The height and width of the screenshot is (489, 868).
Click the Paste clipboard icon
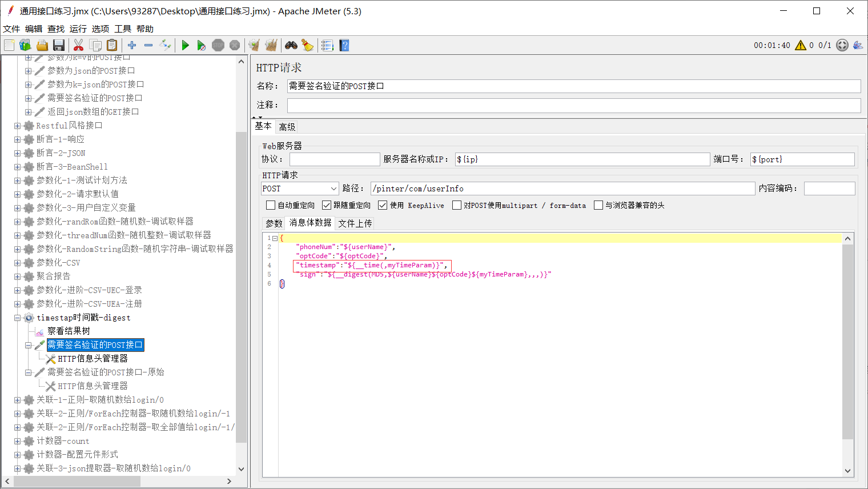112,45
